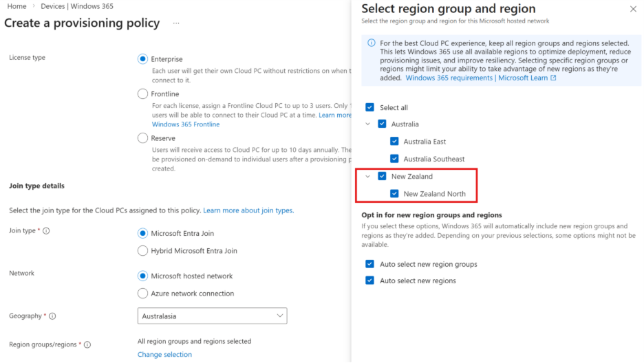Uncheck the Select all checkbox

370,107
